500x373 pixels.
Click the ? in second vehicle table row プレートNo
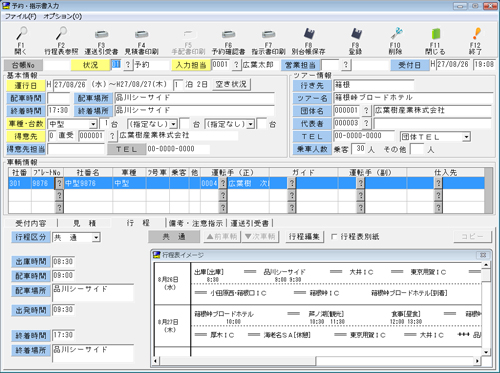tap(59, 195)
